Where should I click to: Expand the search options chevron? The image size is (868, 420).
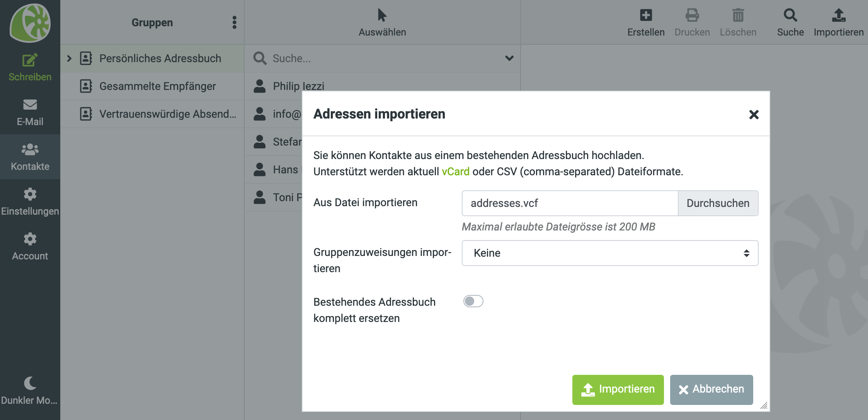pos(509,58)
